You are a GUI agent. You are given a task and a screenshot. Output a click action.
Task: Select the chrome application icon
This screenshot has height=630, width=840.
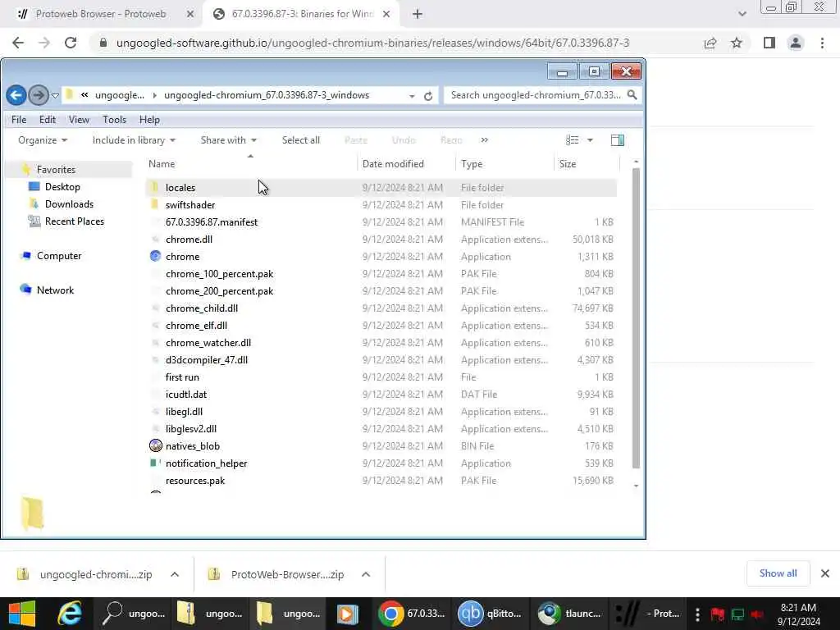155,256
